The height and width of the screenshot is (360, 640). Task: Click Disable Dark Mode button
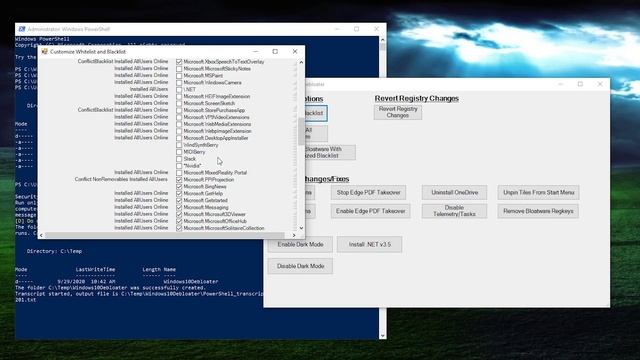[300, 266]
